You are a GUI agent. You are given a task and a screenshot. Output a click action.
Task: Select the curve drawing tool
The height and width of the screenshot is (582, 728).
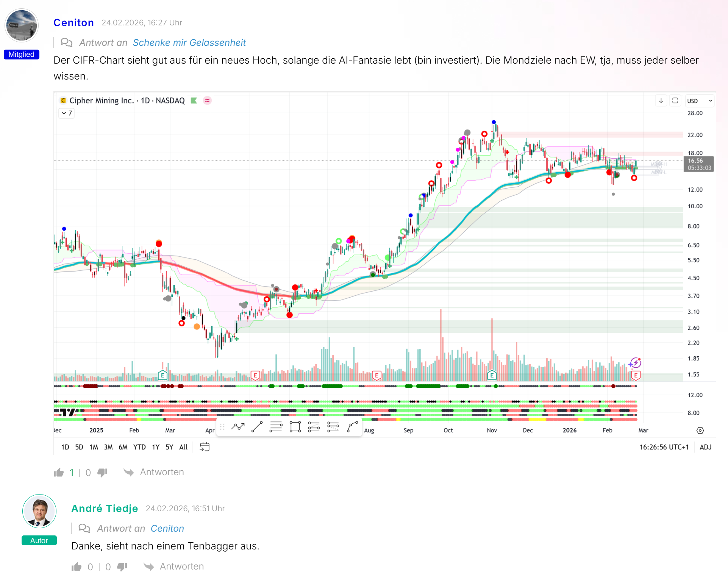tap(352, 427)
